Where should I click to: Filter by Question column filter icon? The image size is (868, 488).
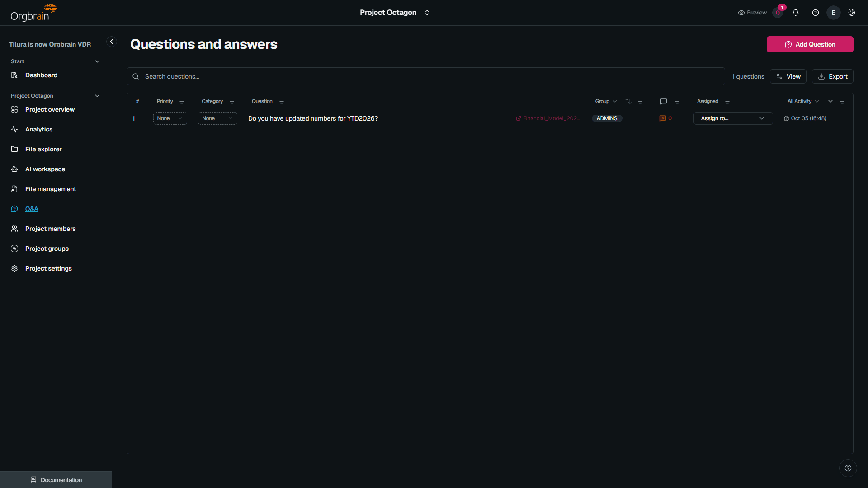tap(282, 101)
